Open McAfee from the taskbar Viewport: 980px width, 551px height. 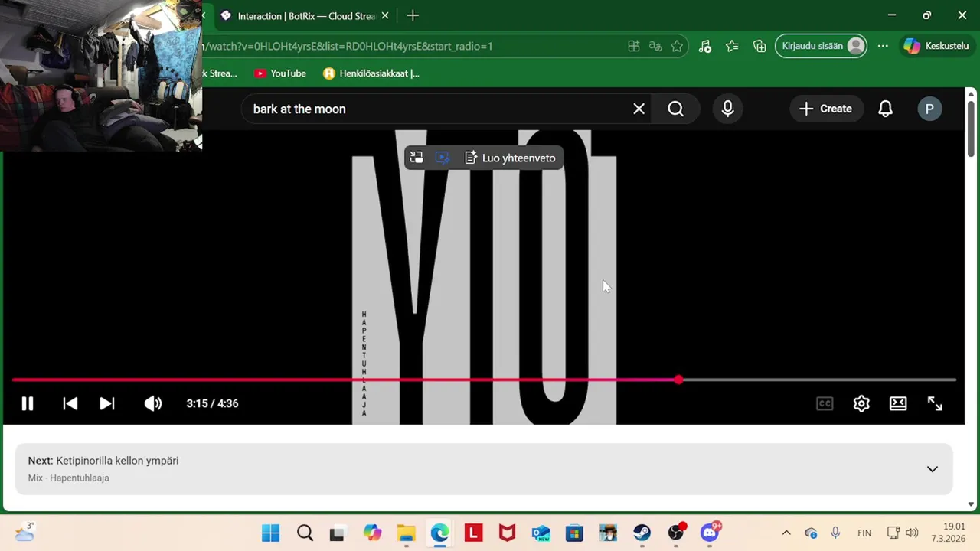click(507, 533)
